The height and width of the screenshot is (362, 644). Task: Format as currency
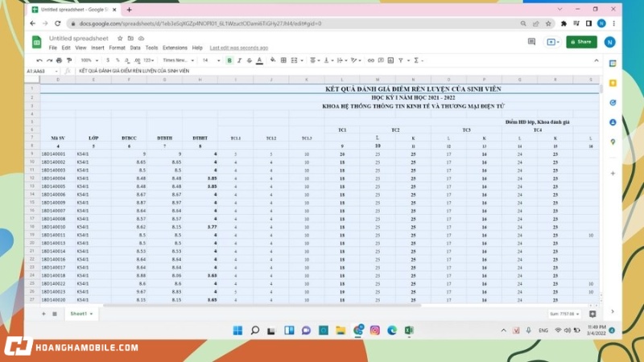[108, 60]
